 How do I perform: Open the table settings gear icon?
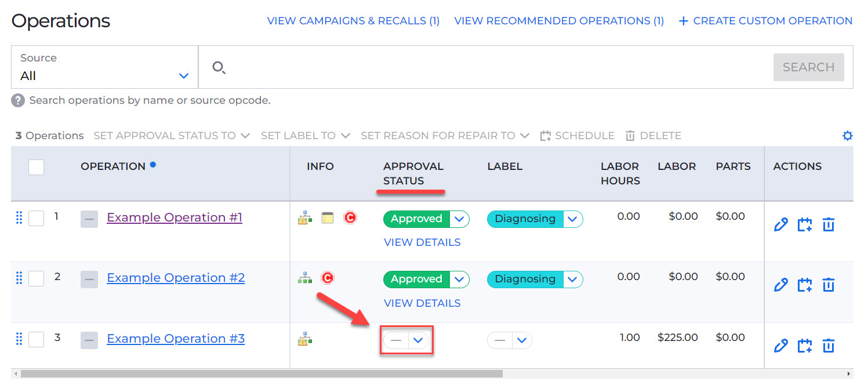[848, 135]
